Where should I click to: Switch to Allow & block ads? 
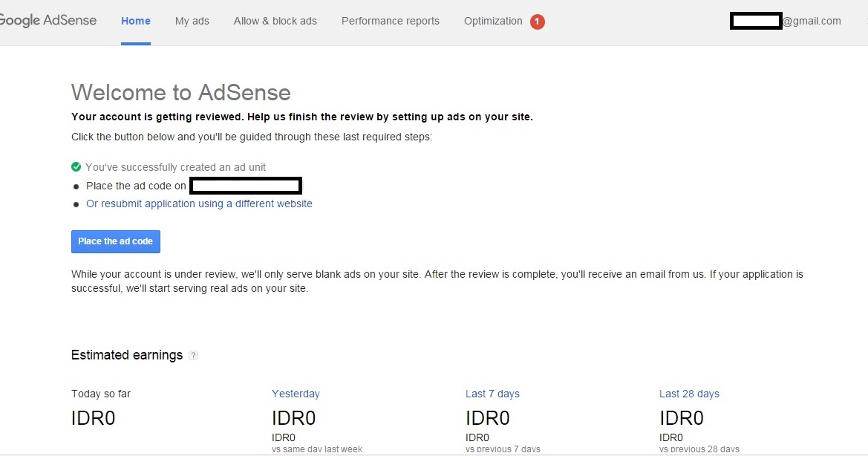tap(275, 21)
